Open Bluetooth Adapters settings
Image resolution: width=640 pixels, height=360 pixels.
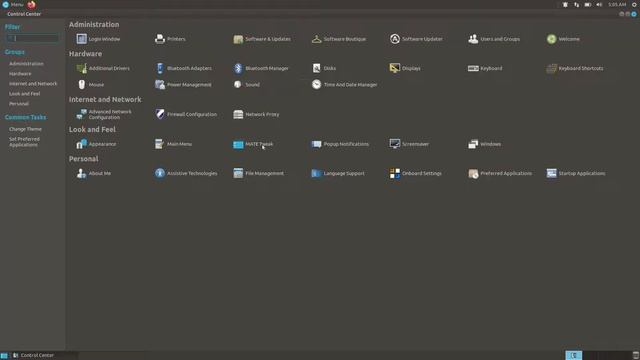tap(183, 68)
